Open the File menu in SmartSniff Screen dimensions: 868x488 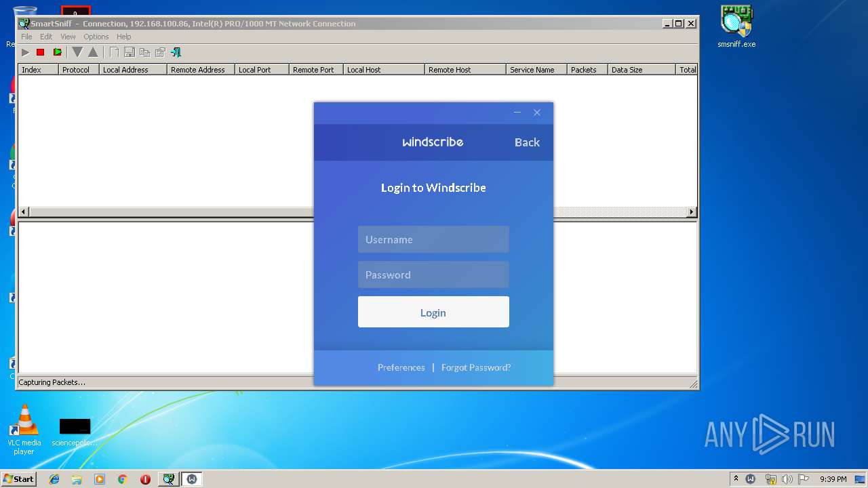26,37
